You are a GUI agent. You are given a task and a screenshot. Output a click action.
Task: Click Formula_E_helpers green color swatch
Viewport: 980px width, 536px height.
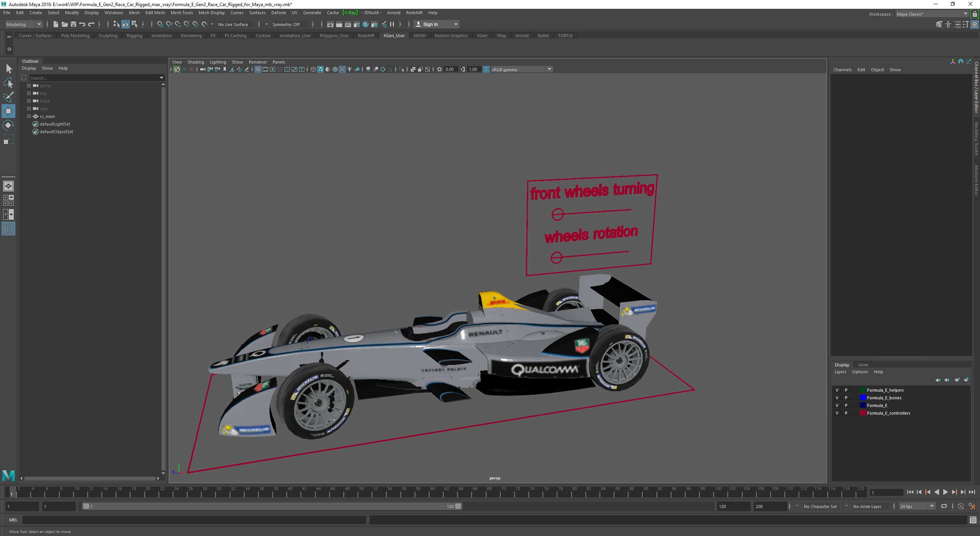[863, 390]
